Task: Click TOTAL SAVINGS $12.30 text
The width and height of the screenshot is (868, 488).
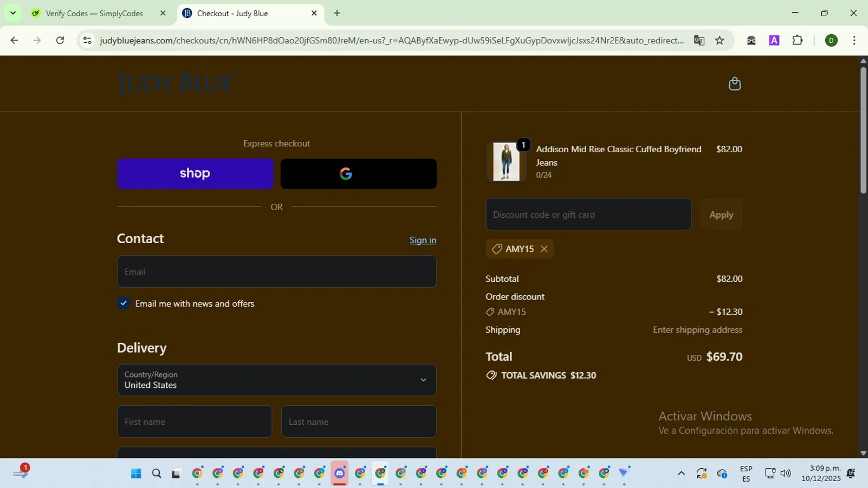Action: point(549,375)
